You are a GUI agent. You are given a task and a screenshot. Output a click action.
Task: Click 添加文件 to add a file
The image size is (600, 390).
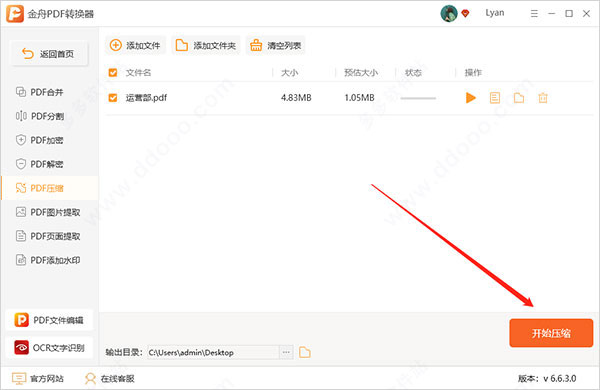tap(135, 46)
